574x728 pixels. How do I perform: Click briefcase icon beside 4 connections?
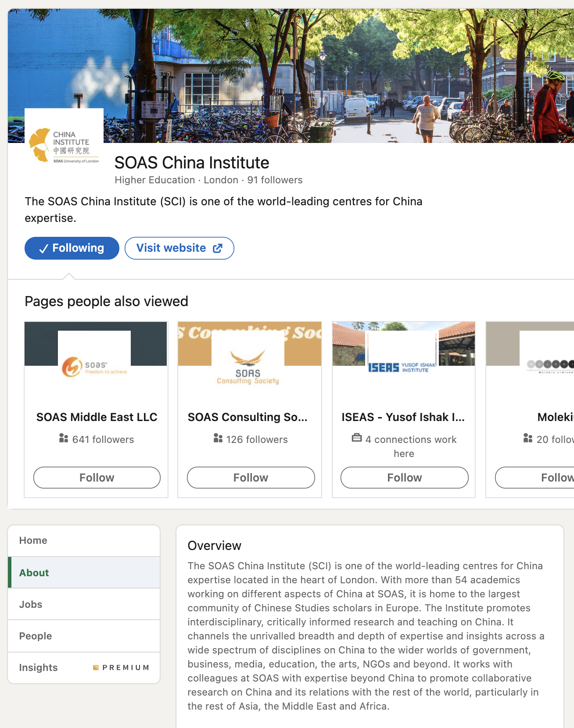point(357,438)
